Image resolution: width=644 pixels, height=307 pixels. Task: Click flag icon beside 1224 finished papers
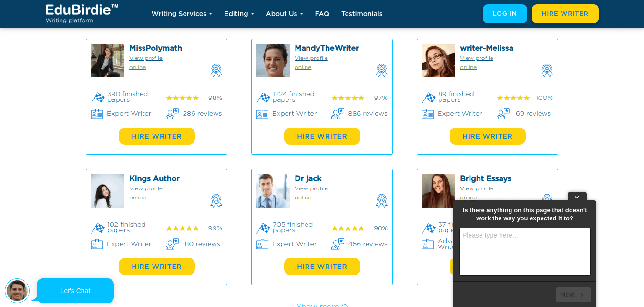point(263,98)
